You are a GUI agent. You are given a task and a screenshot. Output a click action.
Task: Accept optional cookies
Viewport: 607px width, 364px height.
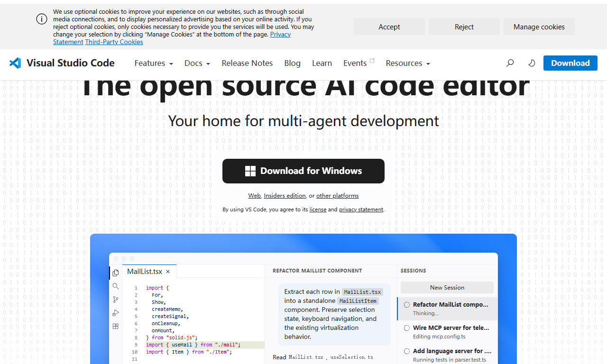(389, 27)
